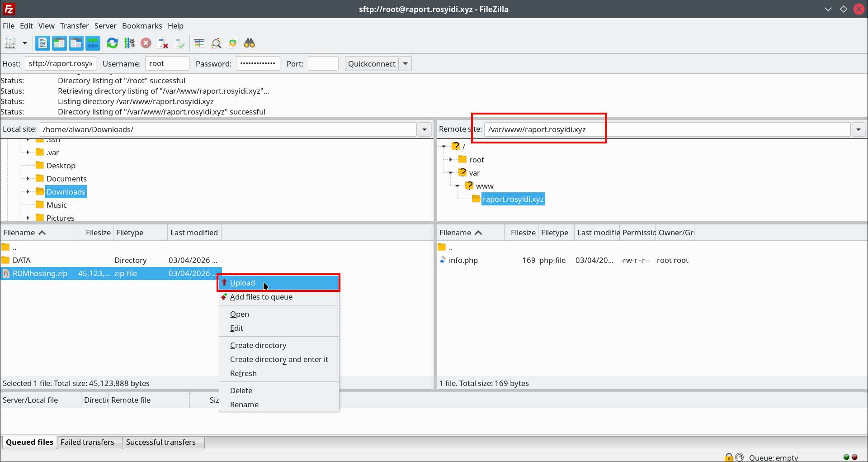Toggle the transfer queue display
The height and width of the screenshot is (462, 868).
[93, 43]
